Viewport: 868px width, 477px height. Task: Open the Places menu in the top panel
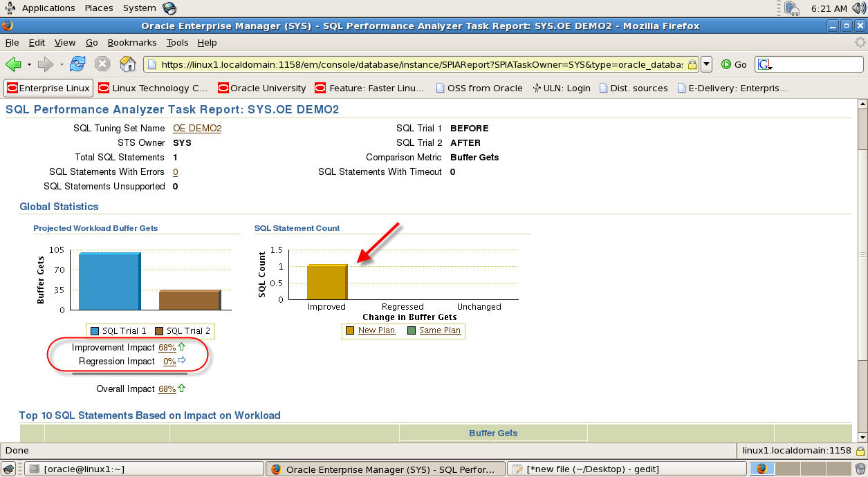click(x=98, y=8)
